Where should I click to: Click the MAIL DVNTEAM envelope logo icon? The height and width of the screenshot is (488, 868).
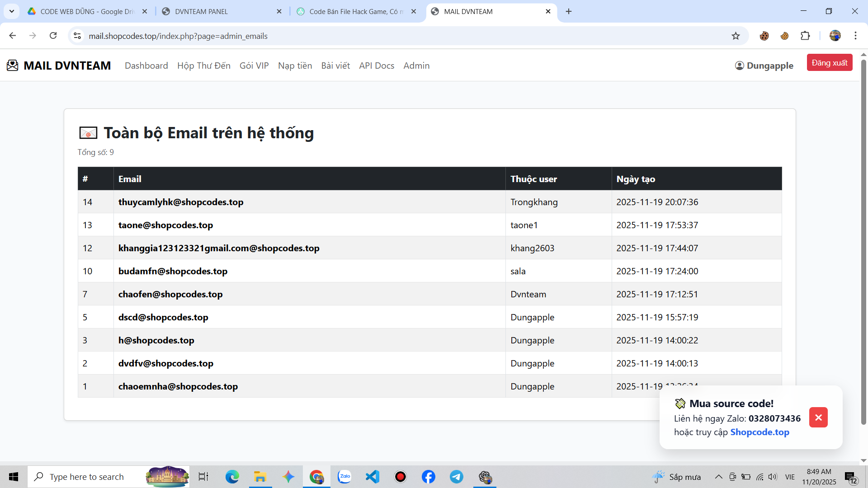(13, 66)
